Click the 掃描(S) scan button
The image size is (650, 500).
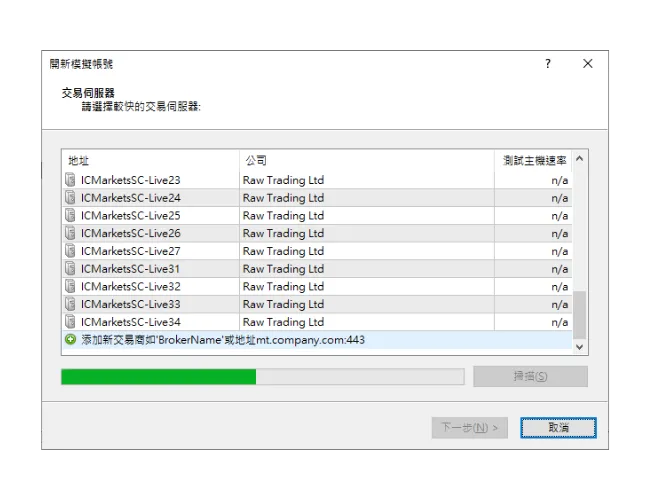pos(530,376)
